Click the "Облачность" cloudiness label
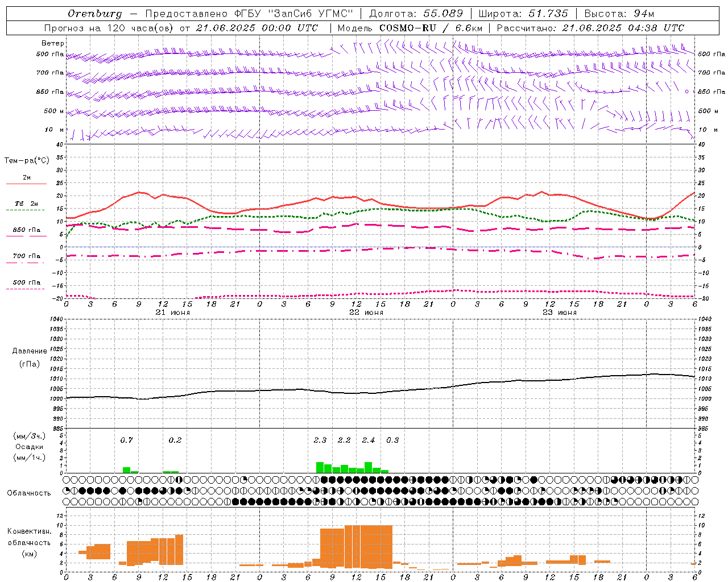Screen dimensions: 728x582 coord(28,493)
